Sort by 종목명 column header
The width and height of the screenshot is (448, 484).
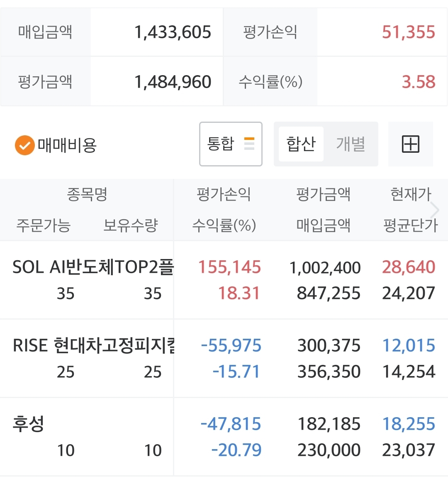87,194
